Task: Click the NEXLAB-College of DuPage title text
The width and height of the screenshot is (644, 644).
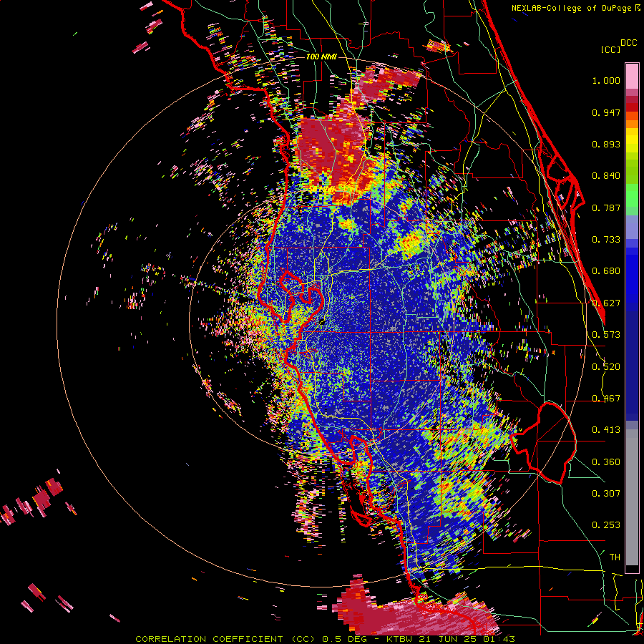Action: pos(572,8)
